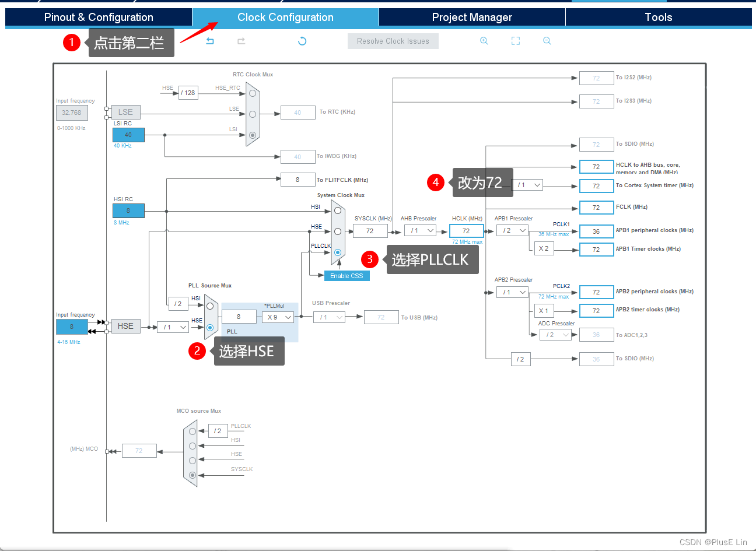Click the APB1 X 2 multiplier box
The width and height of the screenshot is (756, 551).
click(544, 248)
